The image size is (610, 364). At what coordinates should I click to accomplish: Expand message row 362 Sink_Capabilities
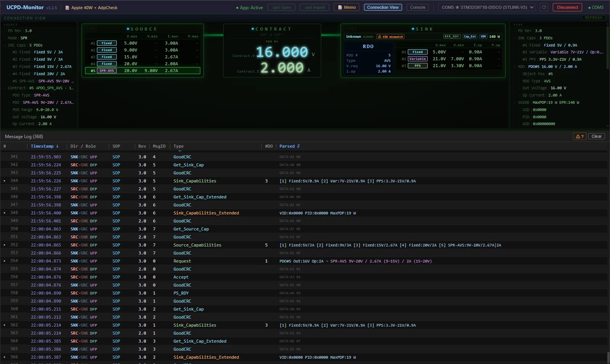(5, 325)
